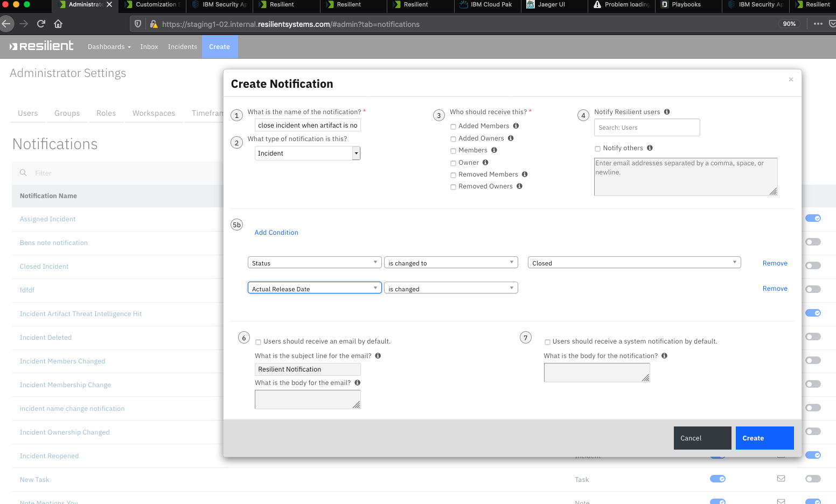Switch to the Playbooks browser tab
This screenshot has width=836, height=504.
[x=689, y=5]
